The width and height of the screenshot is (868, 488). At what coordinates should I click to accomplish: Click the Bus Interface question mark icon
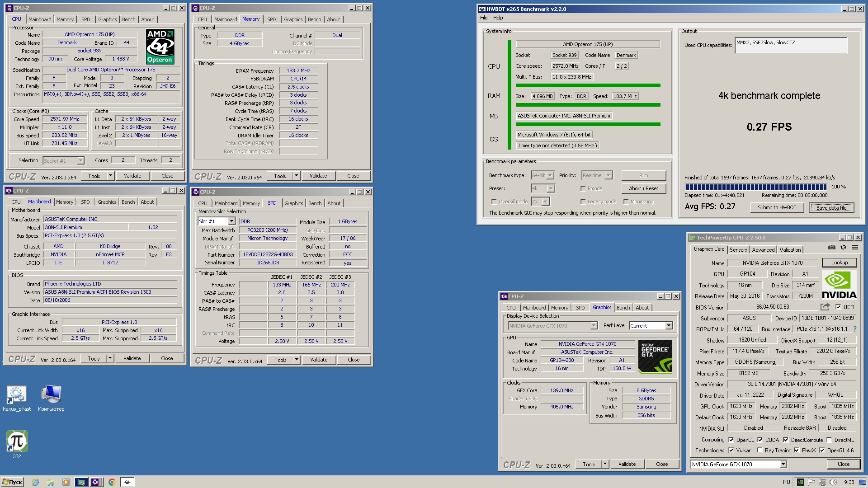tap(855, 329)
